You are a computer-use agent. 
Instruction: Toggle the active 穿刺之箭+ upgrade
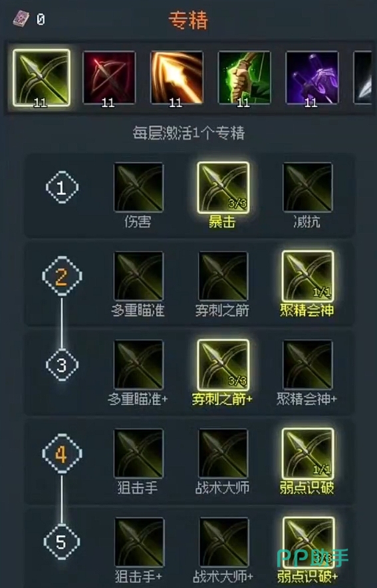click(223, 365)
